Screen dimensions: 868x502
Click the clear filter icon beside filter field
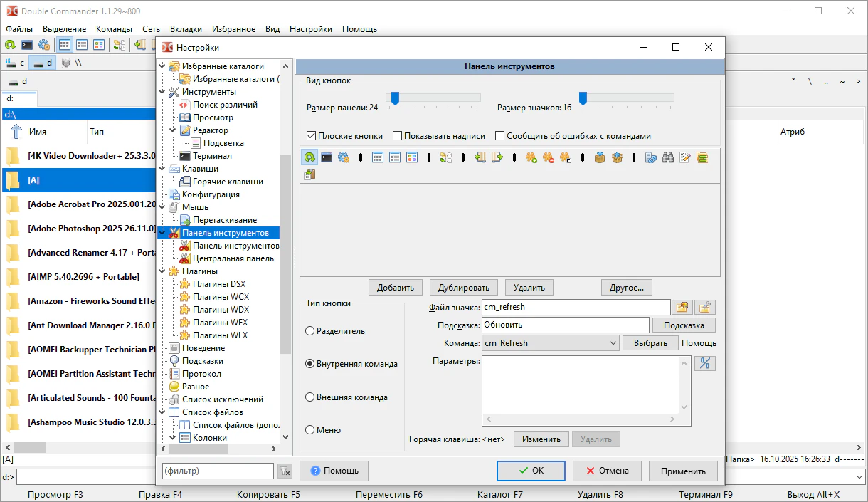[x=285, y=471]
